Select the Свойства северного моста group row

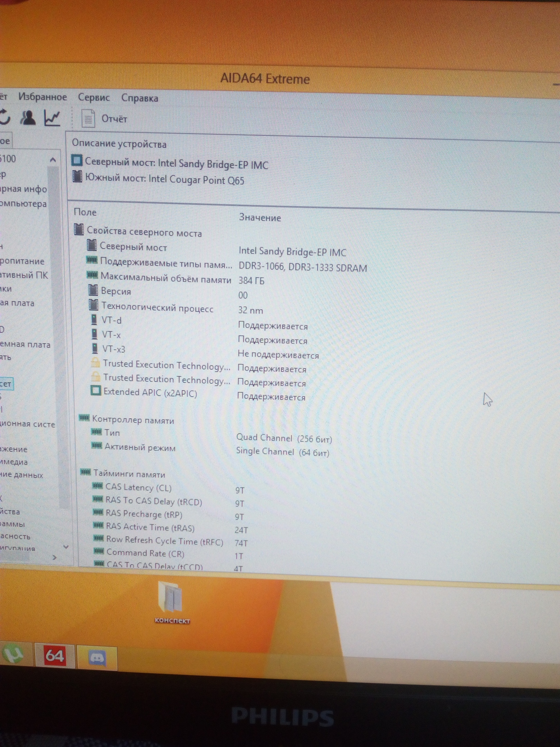point(138,231)
